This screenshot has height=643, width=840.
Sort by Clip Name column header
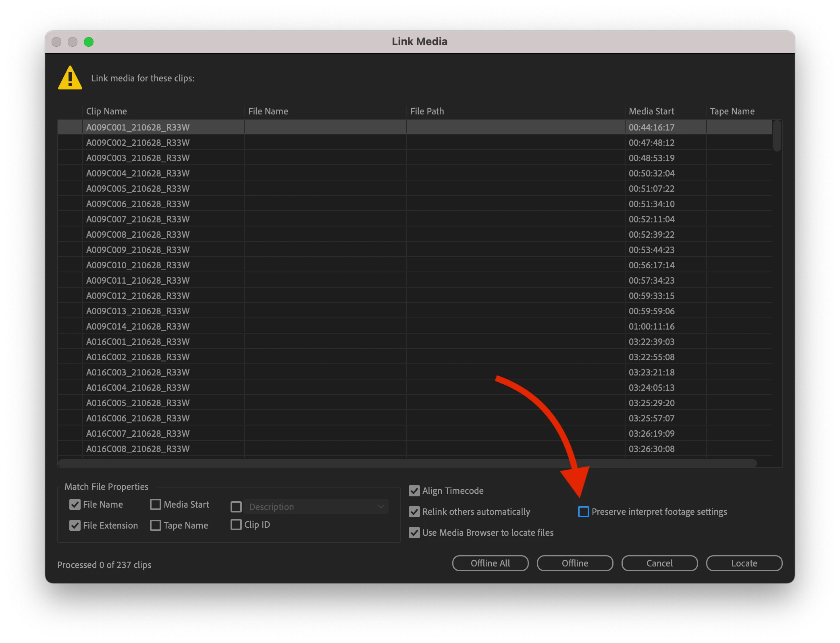pyautogui.click(x=106, y=111)
